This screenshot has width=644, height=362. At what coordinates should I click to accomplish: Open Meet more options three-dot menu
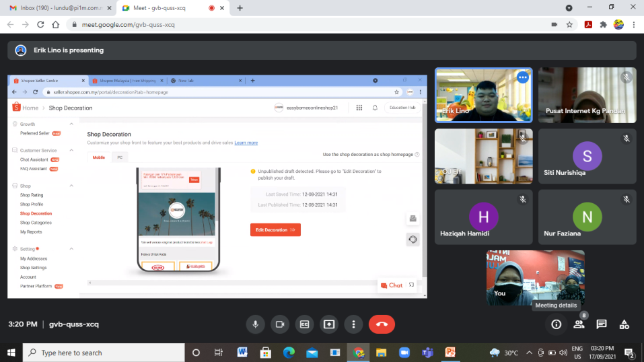(x=353, y=324)
